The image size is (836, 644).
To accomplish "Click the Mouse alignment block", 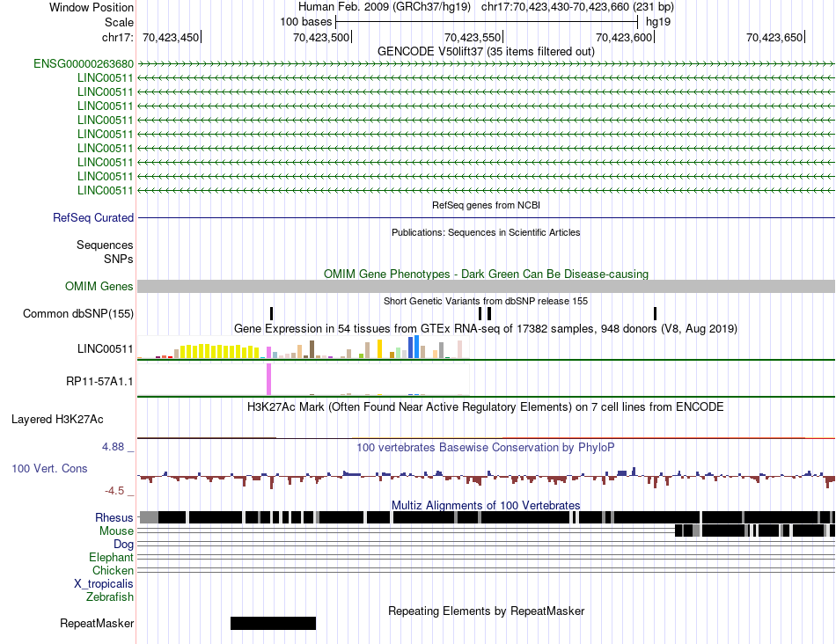I will coord(755,531).
